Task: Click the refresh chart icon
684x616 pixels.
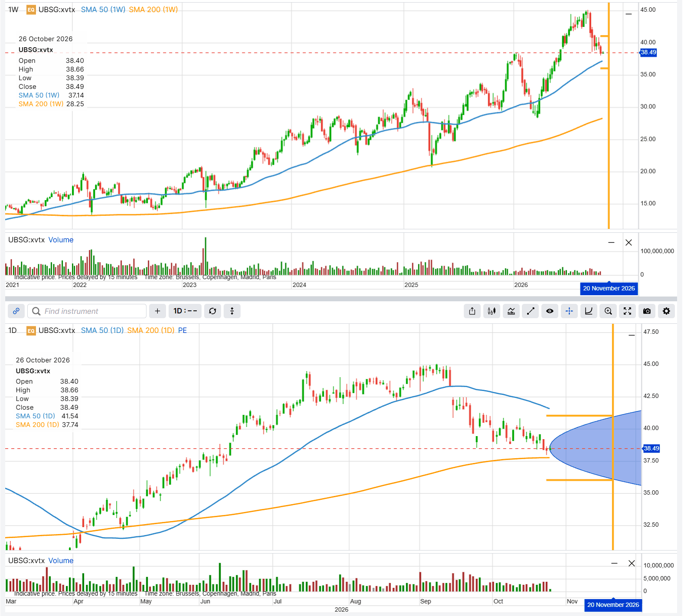Action: (212, 311)
